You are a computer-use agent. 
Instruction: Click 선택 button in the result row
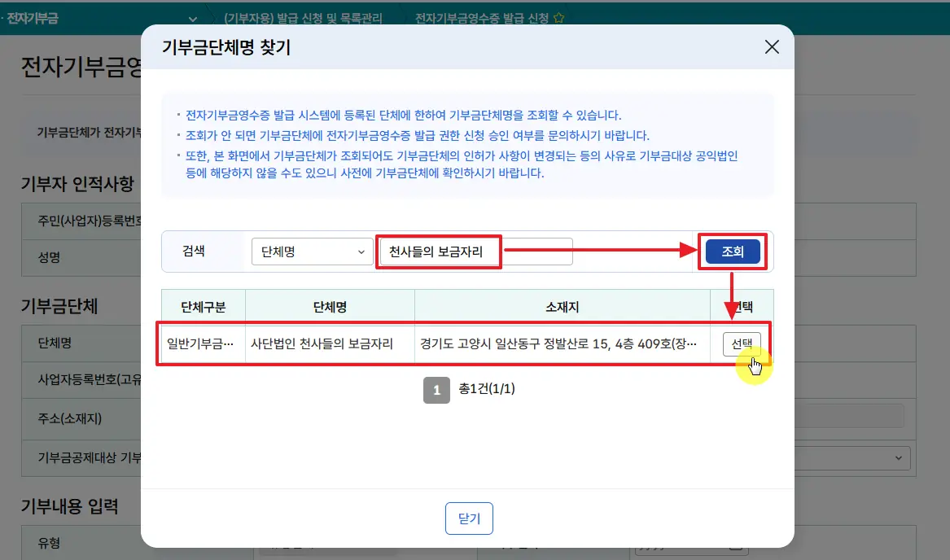click(x=741, y=344)
